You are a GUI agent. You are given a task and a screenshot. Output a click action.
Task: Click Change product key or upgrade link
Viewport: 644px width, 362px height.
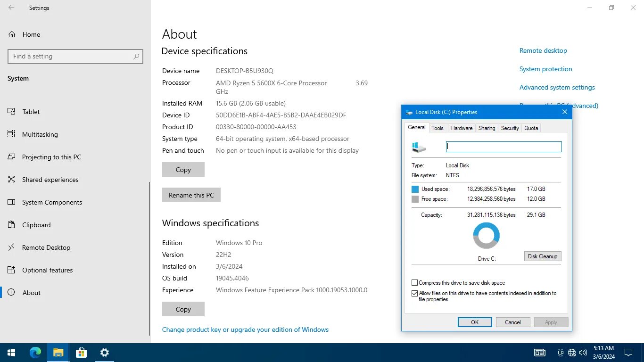point(245,329)
